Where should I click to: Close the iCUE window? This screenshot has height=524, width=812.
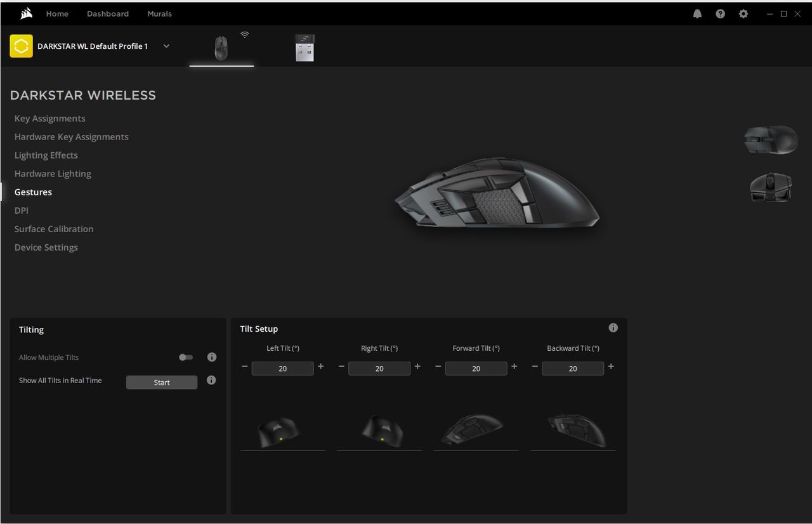[798, 14]
